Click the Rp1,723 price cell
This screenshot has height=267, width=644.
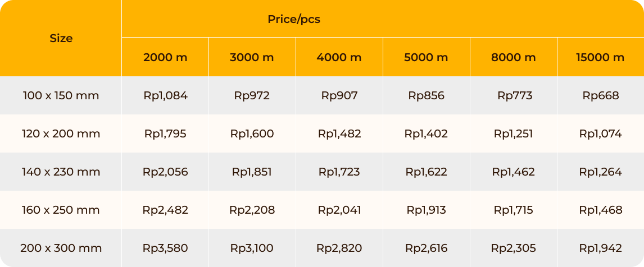pyautogui.click(x=339, y=172)
